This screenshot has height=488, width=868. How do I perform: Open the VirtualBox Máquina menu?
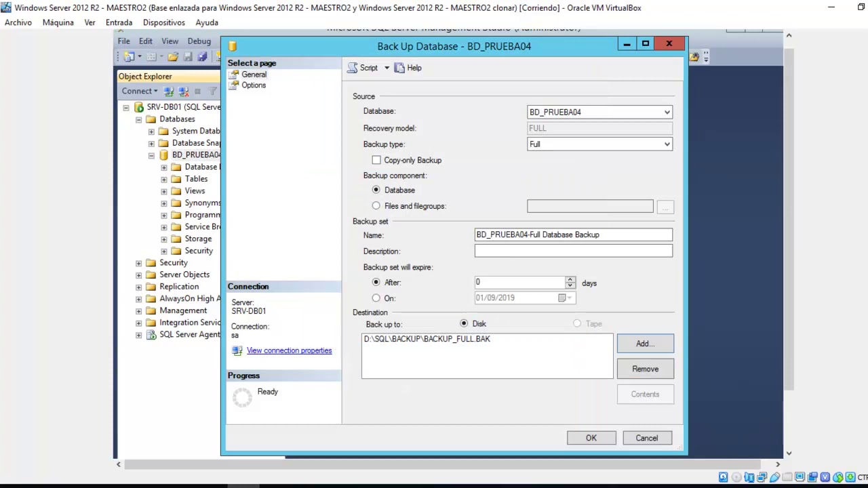pyautogui.click(x=58, y=22)
